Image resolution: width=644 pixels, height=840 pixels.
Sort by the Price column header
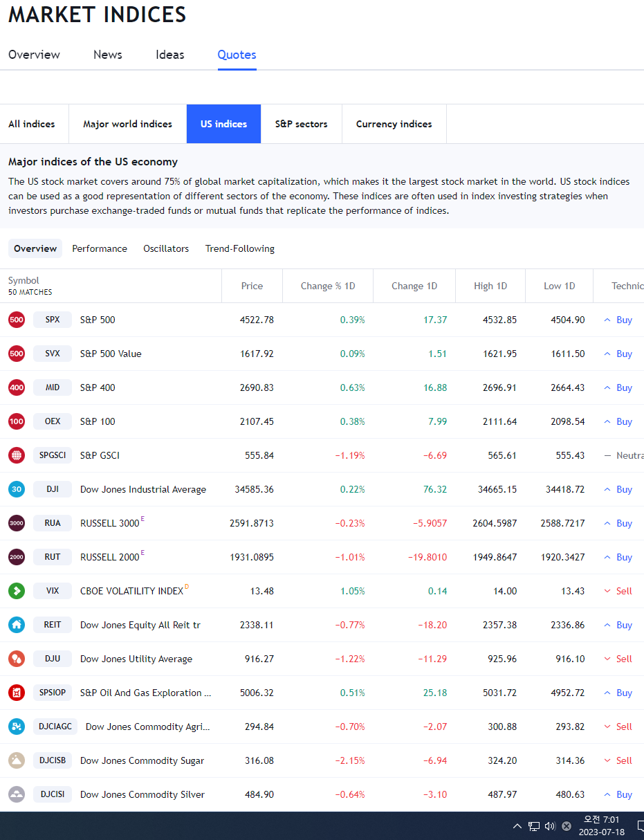click(252, 286)
